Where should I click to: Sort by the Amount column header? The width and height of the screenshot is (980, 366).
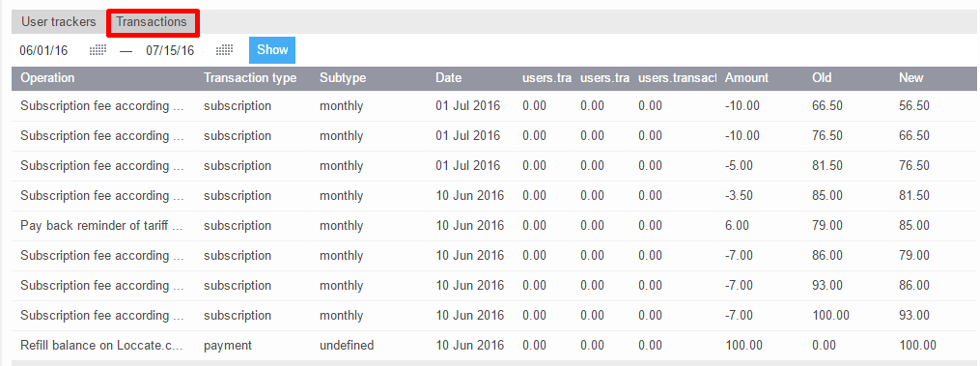coord(746,78)
